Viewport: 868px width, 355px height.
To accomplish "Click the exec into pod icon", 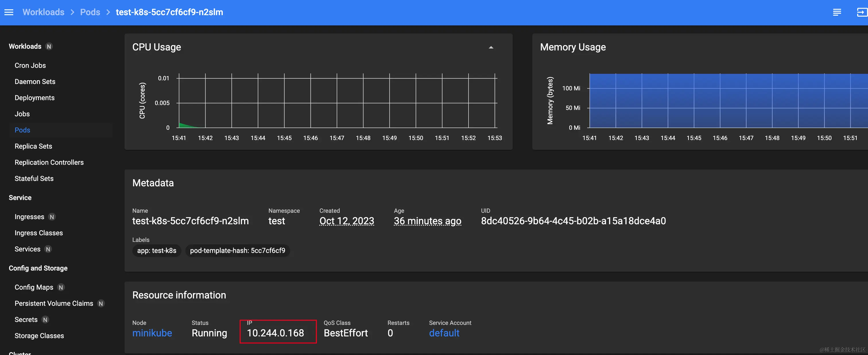I will [x=861, y=12].
